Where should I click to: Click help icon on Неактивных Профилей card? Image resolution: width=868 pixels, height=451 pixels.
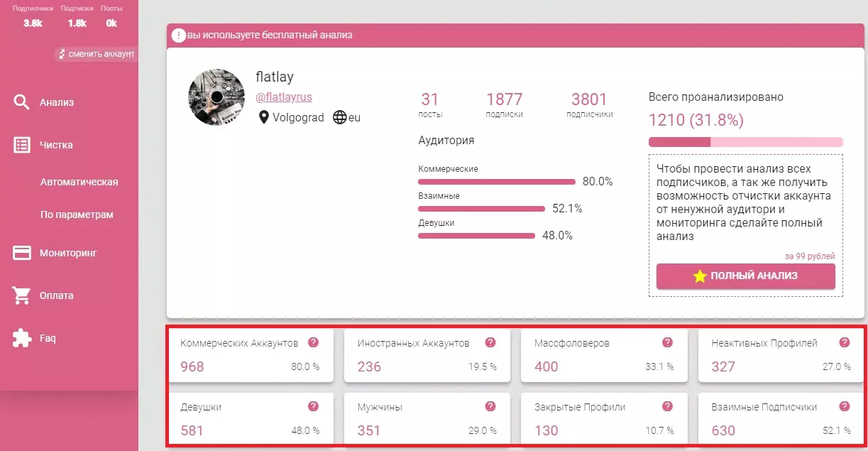[x=844, y=342]
